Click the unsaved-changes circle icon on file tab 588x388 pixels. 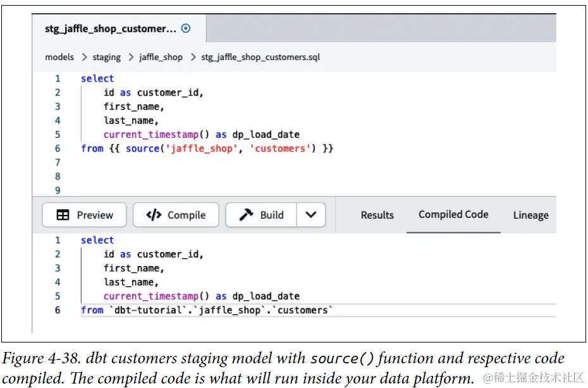[x=186, y=28]
